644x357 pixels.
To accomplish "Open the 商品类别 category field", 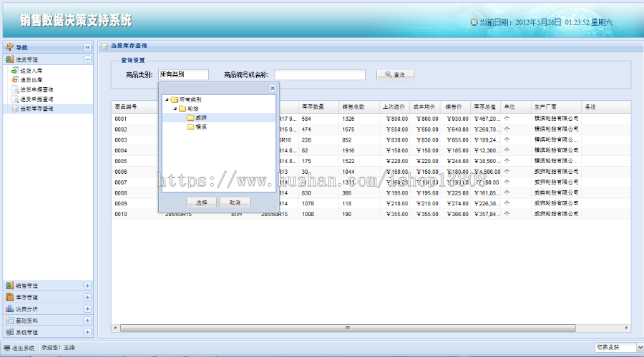I will tap(184, 74).
